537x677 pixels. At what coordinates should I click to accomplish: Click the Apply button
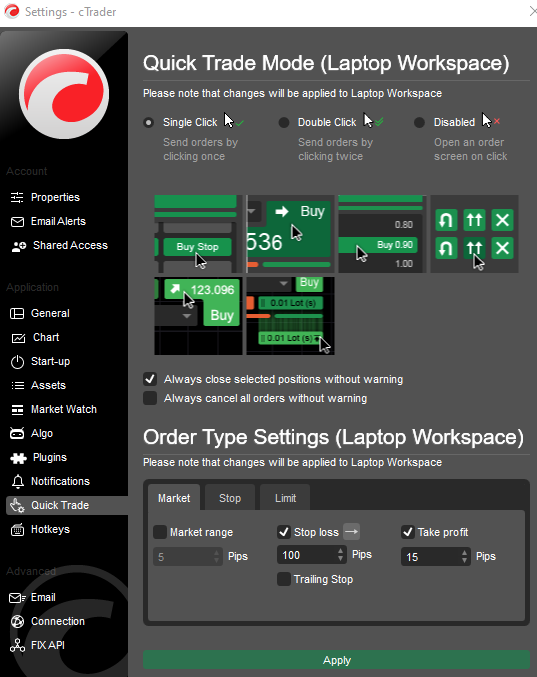pyautogui.click(x=336, y=660)
